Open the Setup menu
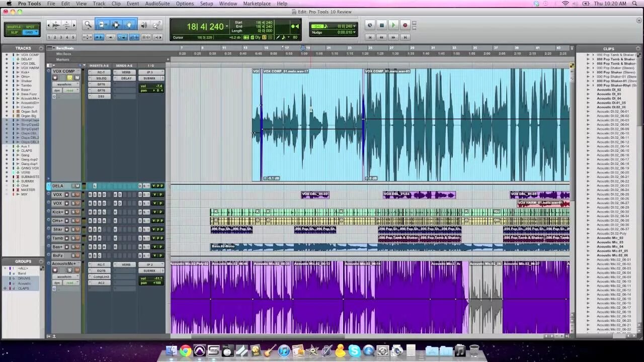 [206, 4]
